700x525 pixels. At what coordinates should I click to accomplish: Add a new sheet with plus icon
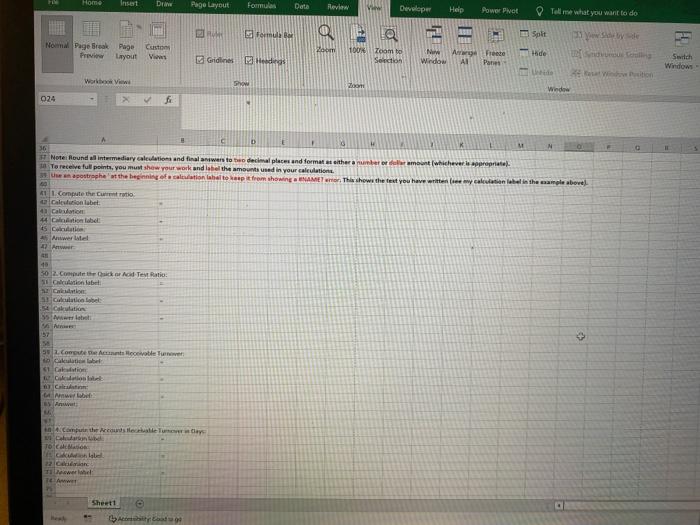tap(139, 504)
